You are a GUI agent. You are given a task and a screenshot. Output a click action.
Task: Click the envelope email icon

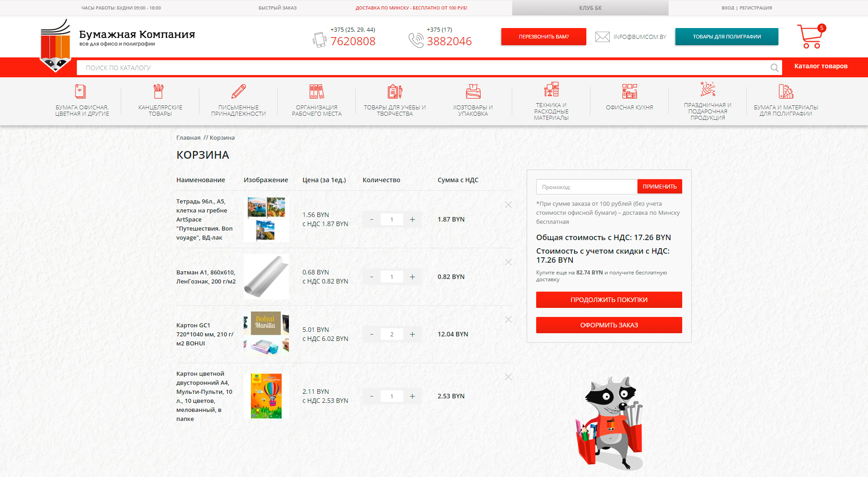click(x=602, y=37)
